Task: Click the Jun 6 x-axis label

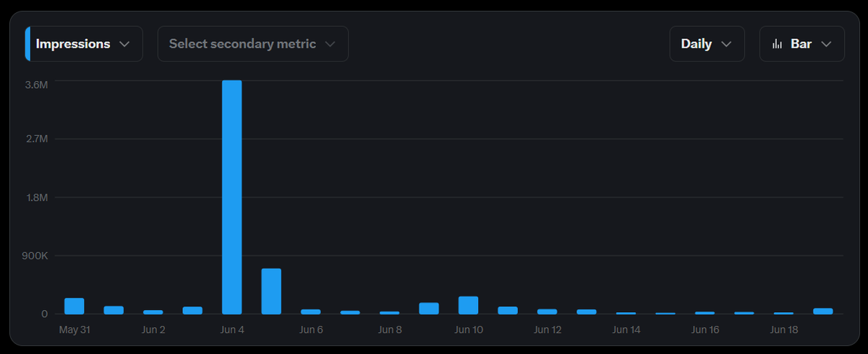Action: click(x=311, y=330)
